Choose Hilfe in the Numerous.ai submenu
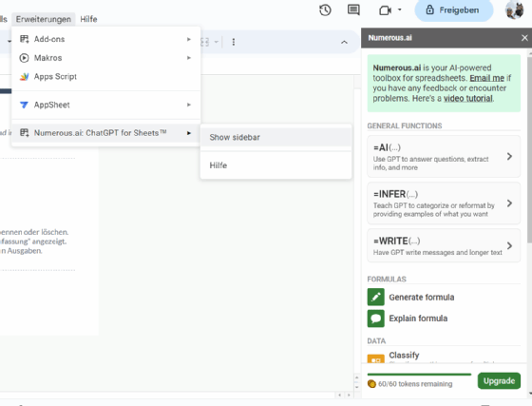 (x=275, y=165)
